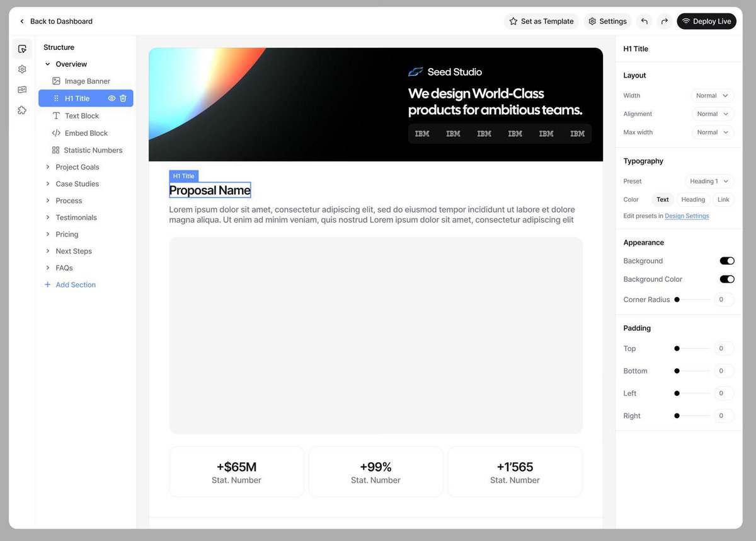Open the puzzle-piece integrations icon

tap(22, 110)
